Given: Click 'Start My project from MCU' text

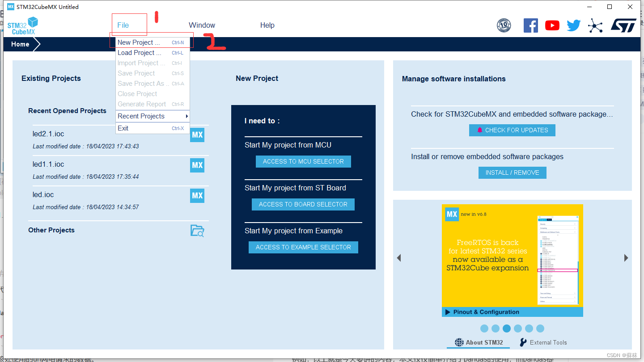Looking at the screenshot, I should (288, 145).
